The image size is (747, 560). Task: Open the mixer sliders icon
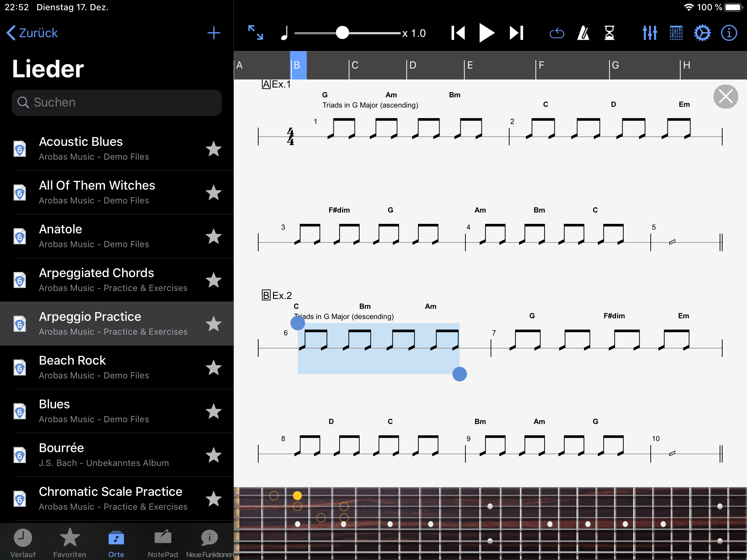point(650,33)
